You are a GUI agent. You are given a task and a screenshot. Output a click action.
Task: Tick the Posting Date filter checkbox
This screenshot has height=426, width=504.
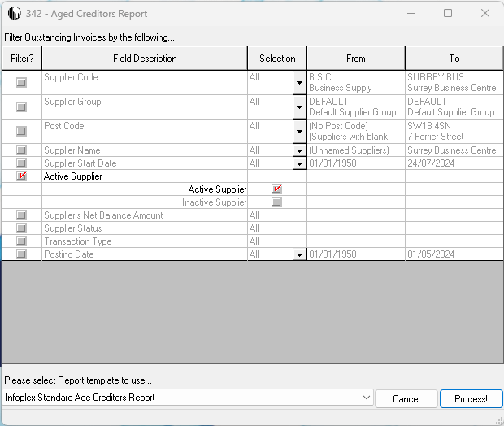(21, 254)
